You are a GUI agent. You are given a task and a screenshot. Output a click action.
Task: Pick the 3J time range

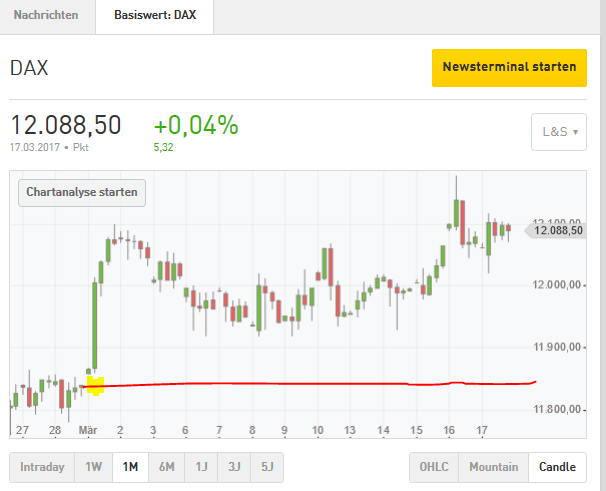point(234,467)
